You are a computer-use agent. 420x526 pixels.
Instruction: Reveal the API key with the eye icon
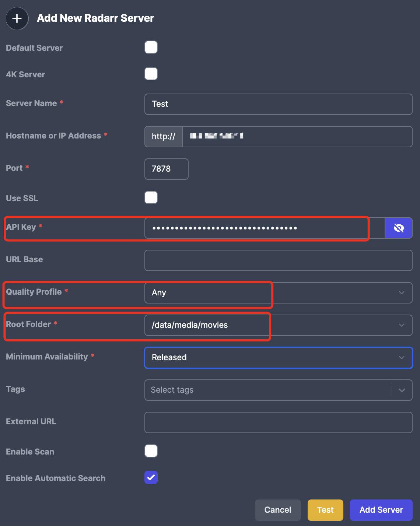click(398, 228)
